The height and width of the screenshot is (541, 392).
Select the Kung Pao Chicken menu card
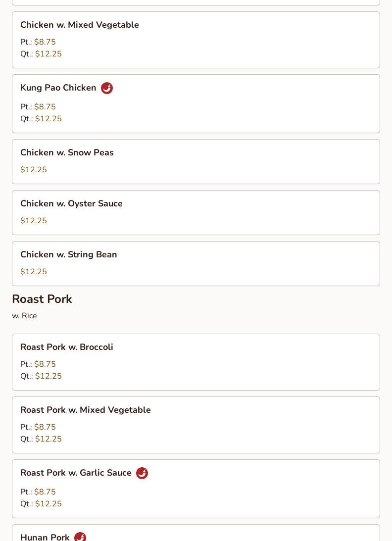[196, 104]
